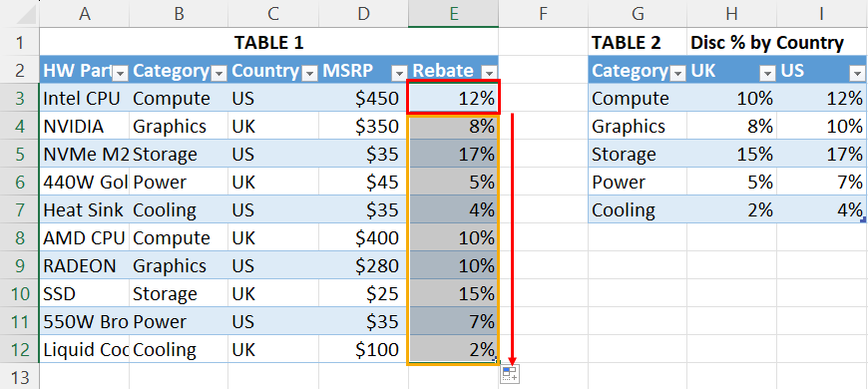The width and height of the screenshot is (868, 389).
Task: Click the Disc % by Country cell
Action: tap(766, 42)
